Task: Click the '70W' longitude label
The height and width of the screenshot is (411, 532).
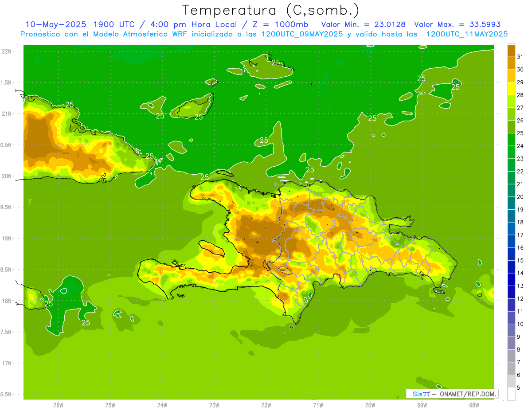Action: click(x=370, y=405)
